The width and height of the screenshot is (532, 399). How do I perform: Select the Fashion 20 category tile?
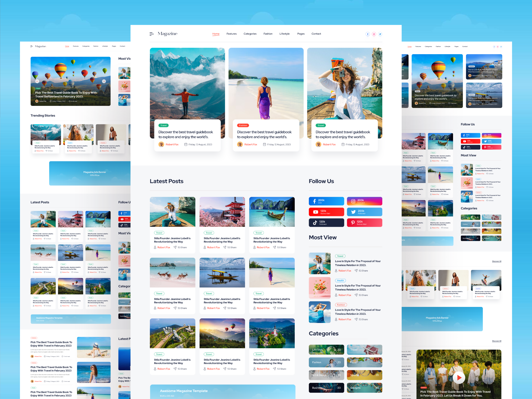pyautogui.click(x=326, y=362)
